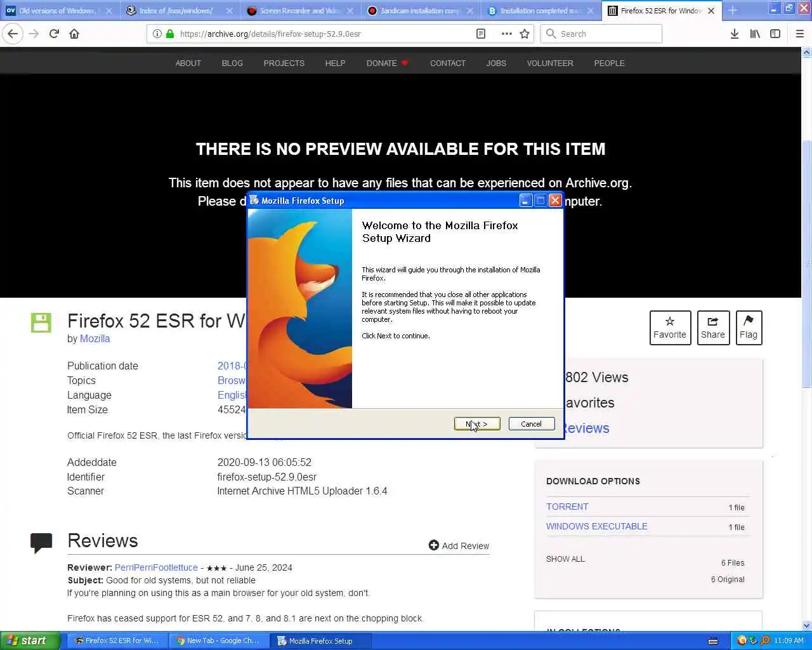
Task: Click the green floppy disk software icon
Action: (41, 322)
